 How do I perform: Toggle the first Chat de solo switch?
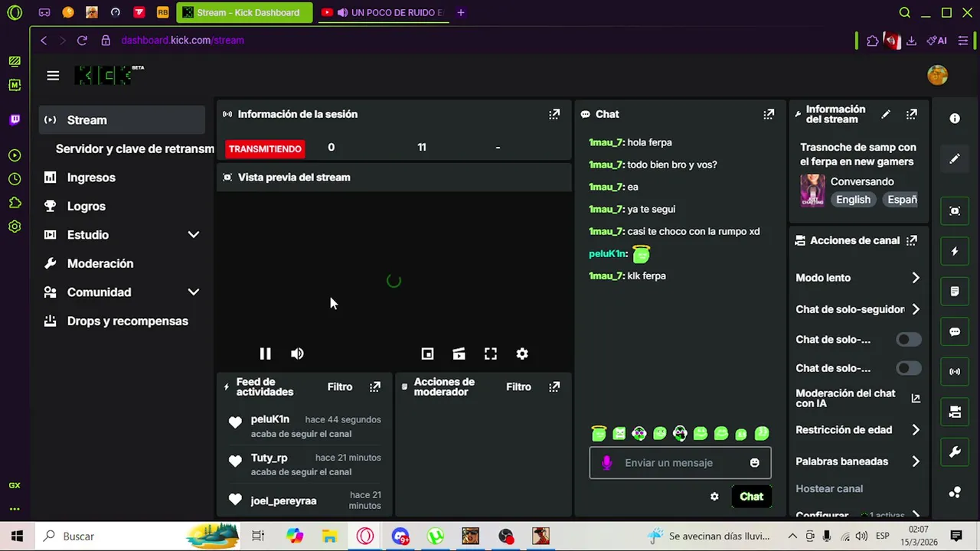(x=909, y=340)
